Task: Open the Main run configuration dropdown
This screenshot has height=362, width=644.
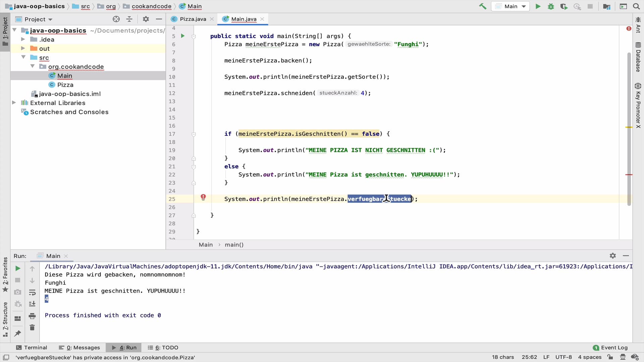Action: (x=511, y=6)
